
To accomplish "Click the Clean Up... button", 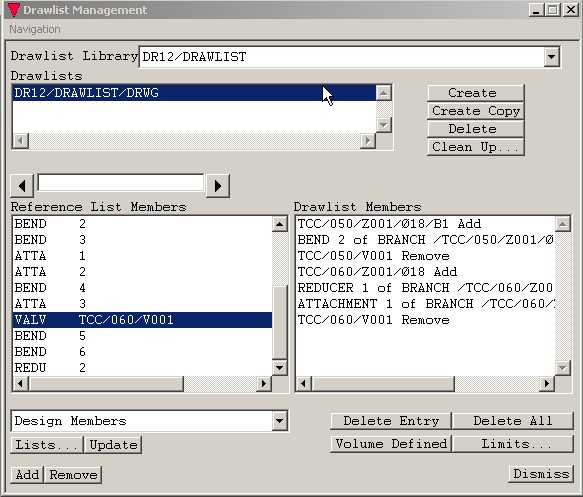I will [476, 147].
